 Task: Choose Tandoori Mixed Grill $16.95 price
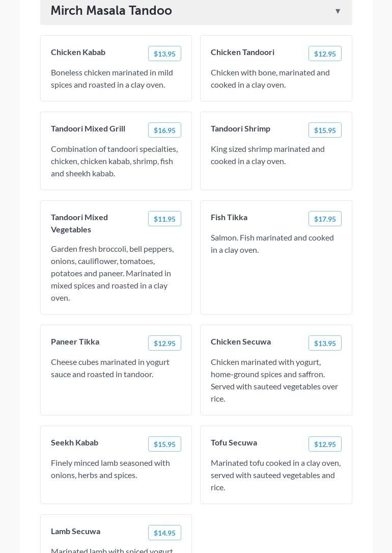[x=164, y=130]
